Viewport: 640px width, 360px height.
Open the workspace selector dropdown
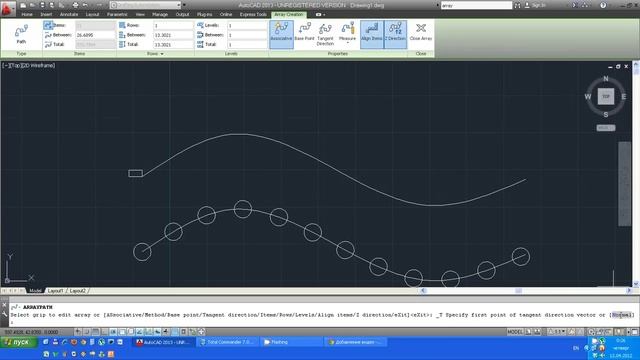(145, 5)
